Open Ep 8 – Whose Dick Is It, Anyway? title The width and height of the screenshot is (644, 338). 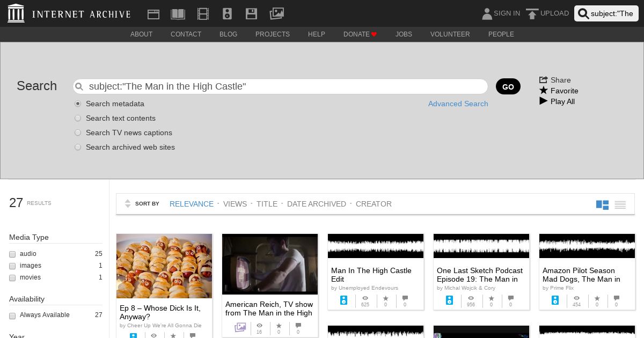[160, 312]
